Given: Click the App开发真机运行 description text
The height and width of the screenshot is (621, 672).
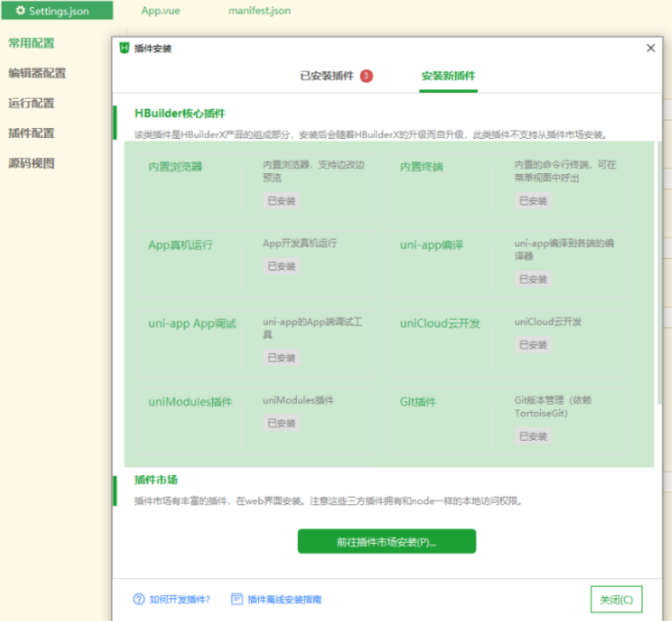Looking at the screenshot, I should pyautogui.click(x=299, y=244).
